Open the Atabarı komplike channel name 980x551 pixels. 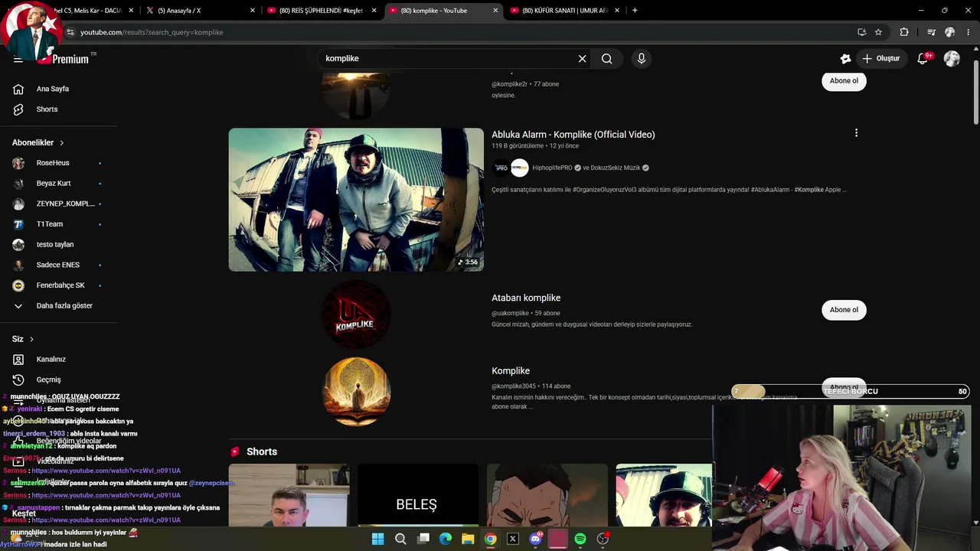pyautogui.click(x=526, y=298)
